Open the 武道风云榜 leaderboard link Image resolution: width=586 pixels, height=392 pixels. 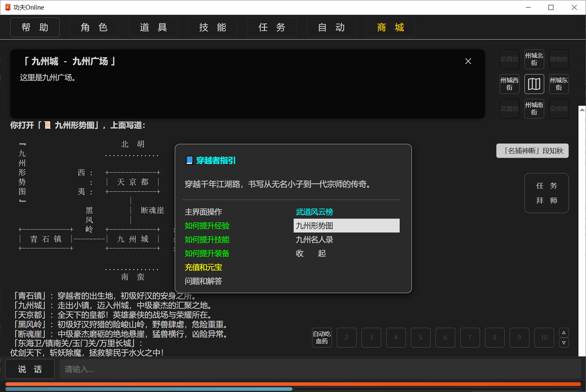314,212
